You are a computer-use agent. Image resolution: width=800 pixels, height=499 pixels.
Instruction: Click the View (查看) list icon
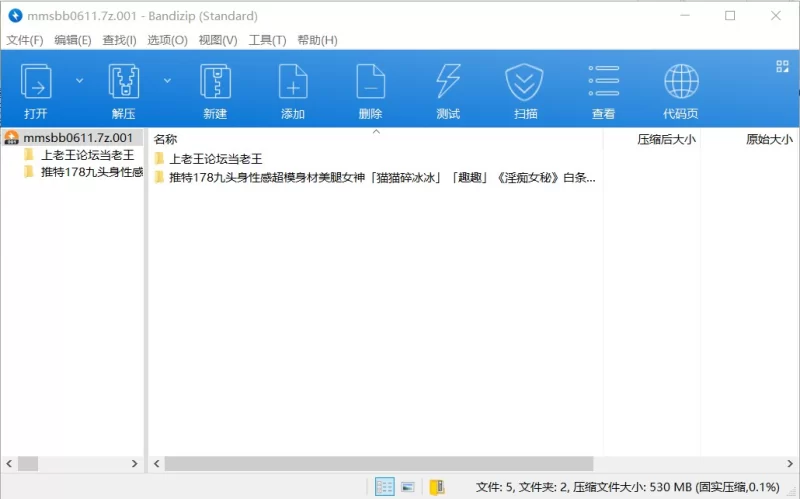(604, 81)
